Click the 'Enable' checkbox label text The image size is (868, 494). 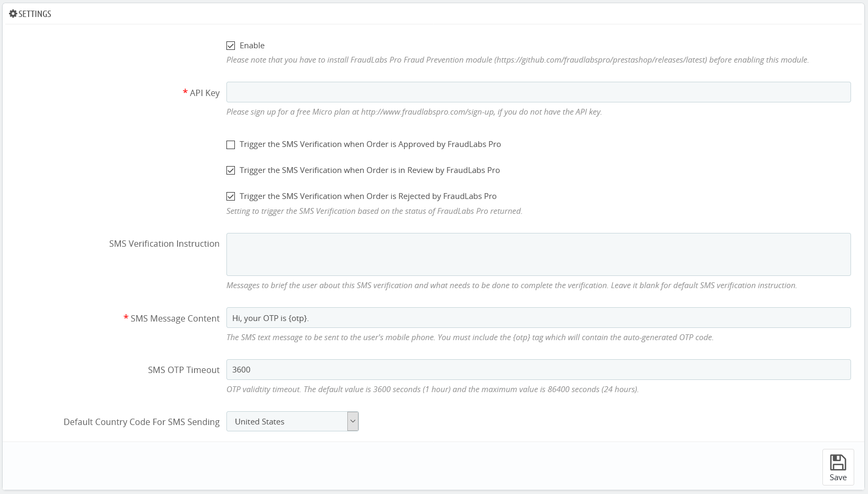tap(252, 46)
